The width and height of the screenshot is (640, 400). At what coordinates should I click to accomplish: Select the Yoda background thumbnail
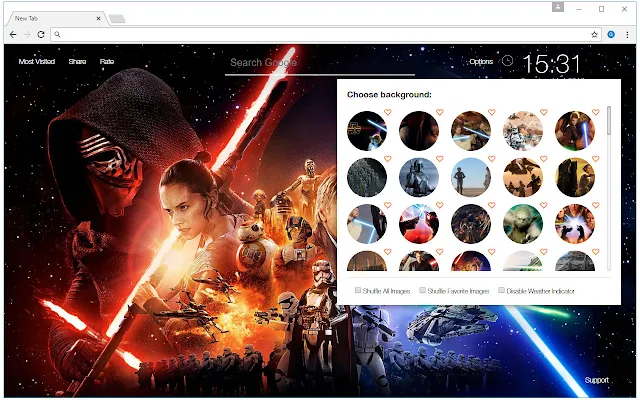tap(523, 224)
